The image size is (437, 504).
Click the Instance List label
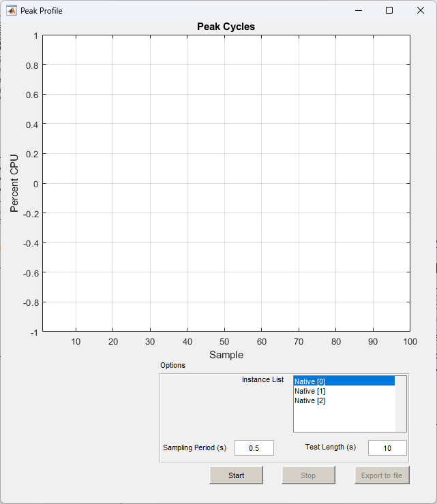click(262, 379)
